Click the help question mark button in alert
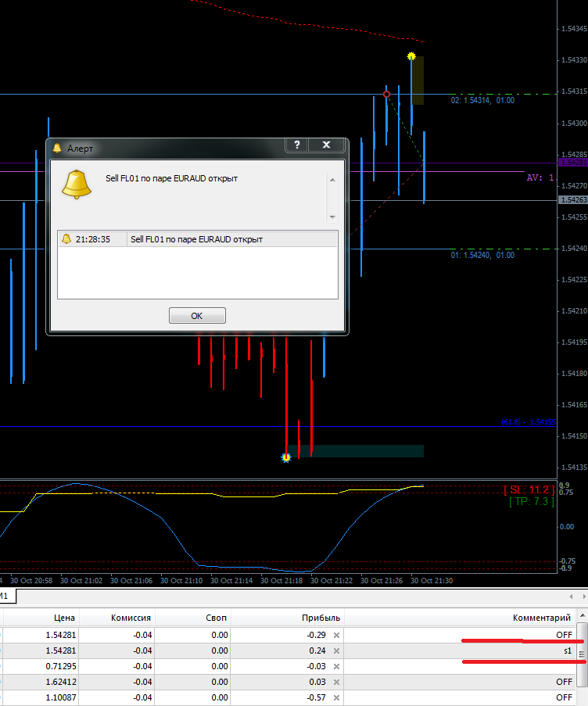Viewport: 588px width, 706px height. [x=296, y=145]
